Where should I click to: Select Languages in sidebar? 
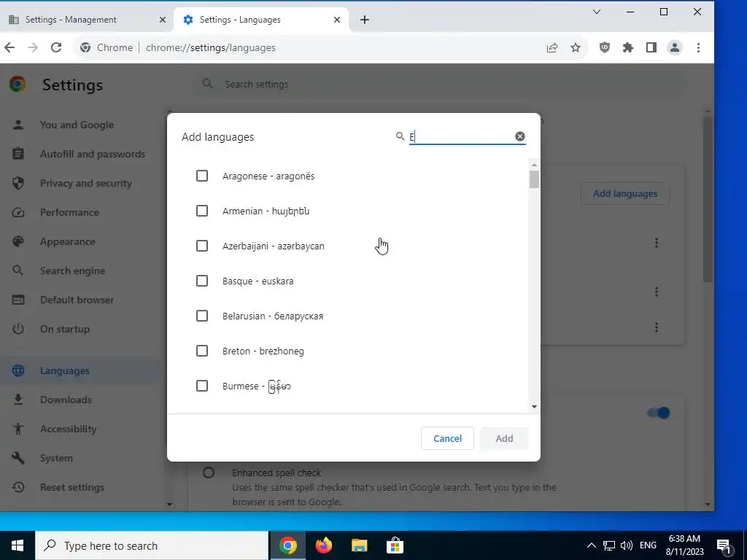tap(65, 370)
